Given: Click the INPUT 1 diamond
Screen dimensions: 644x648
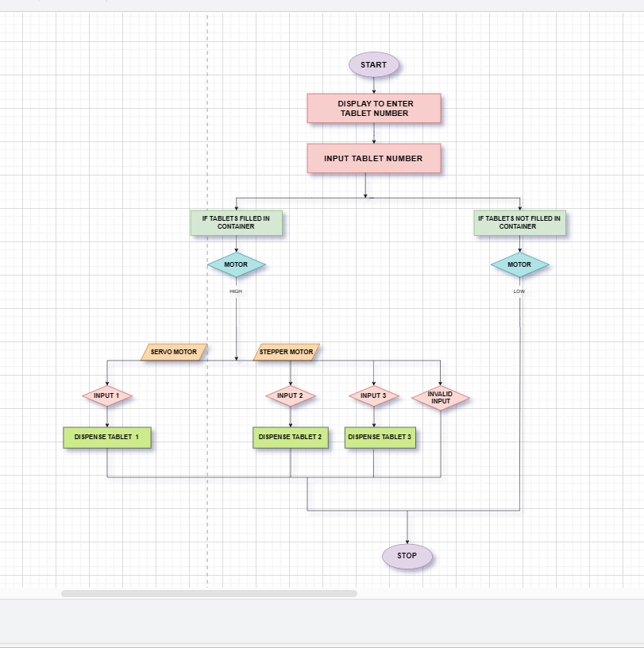Looking at the screenshot, I should pyautogui.click(x=106, y=395).
